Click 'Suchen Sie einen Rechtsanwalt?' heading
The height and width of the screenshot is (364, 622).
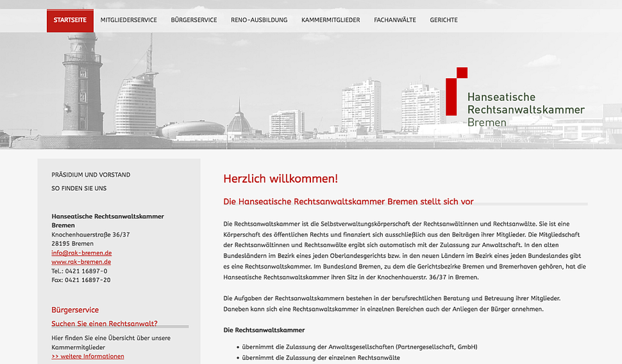pos(105,324)
